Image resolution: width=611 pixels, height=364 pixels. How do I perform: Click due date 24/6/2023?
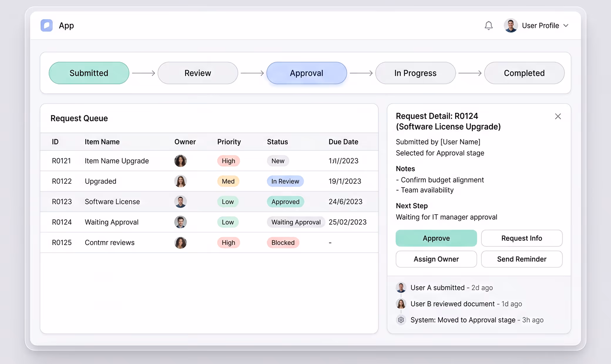pos(345,202)
